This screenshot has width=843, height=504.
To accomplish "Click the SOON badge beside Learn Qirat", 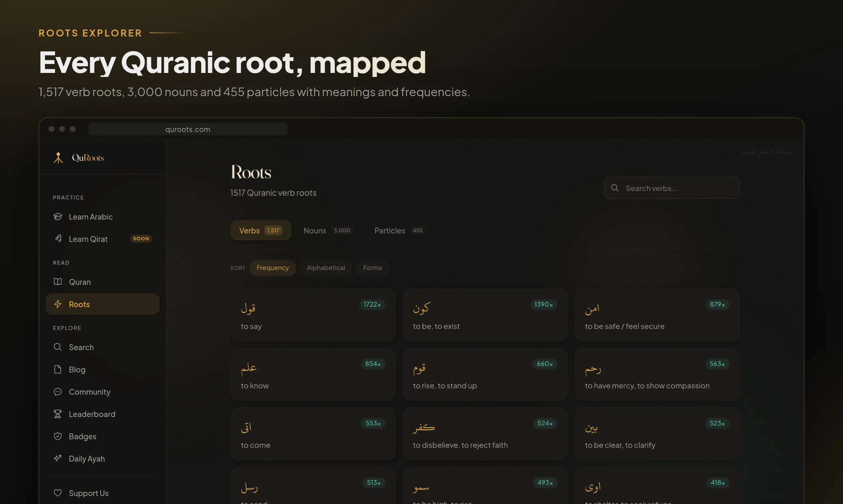I will click(141, 239).
